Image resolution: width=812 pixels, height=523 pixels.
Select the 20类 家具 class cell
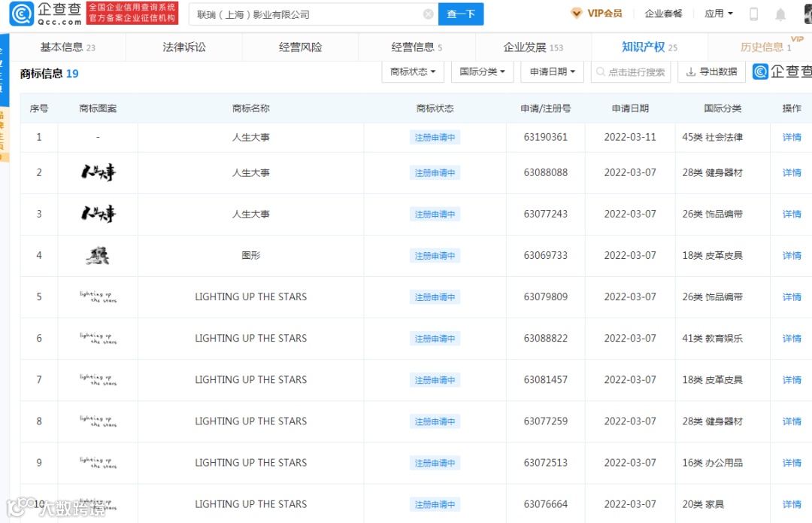coord(703,504)
